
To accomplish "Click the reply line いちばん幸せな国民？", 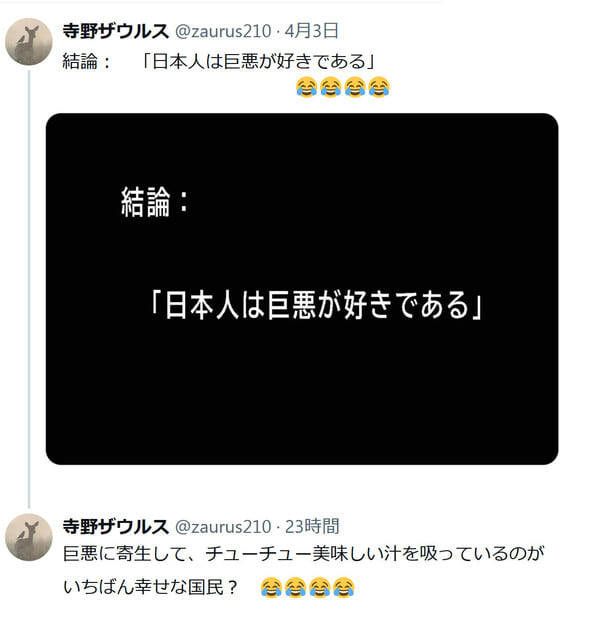I will 151,588.
